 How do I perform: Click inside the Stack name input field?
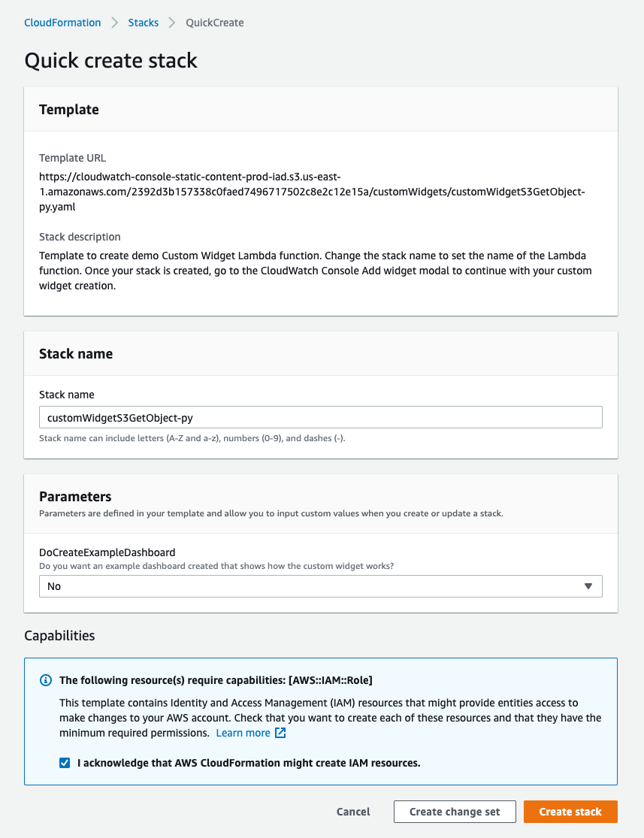pos(320,416)
